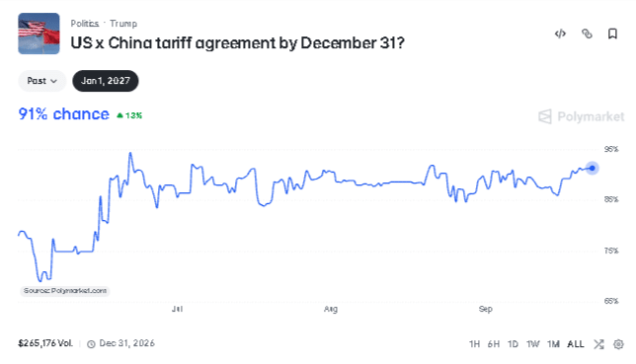Click the clock icon near Dec 31, 2026
The width and height of the screenshot is (636, 364).
coord(91,344)
